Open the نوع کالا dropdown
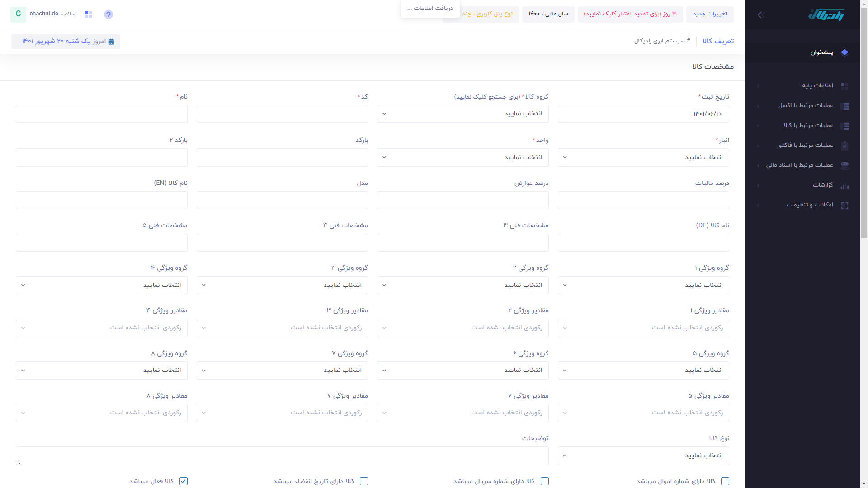The image size is (868, 488). coord(643,455)
